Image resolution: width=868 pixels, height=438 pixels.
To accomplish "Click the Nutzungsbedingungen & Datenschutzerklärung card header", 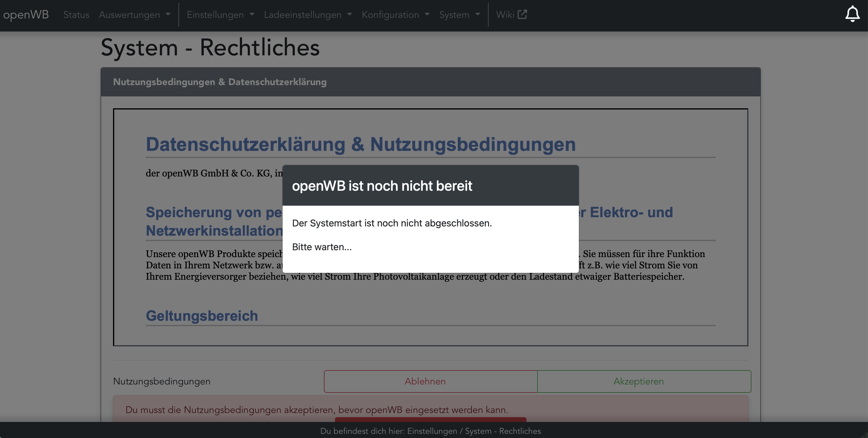I will [220, 82].
